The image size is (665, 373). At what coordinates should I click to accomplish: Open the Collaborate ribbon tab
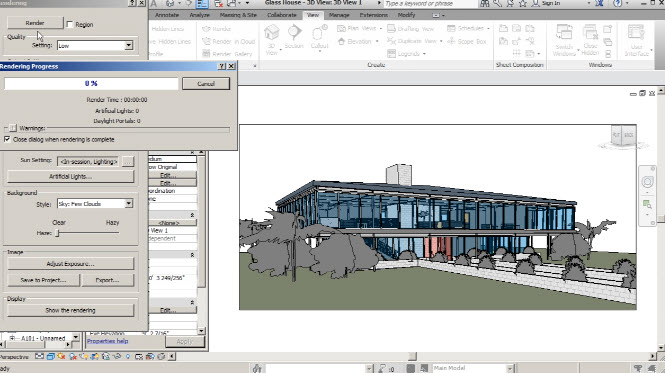pyautogui.click(x=282, y=15)
